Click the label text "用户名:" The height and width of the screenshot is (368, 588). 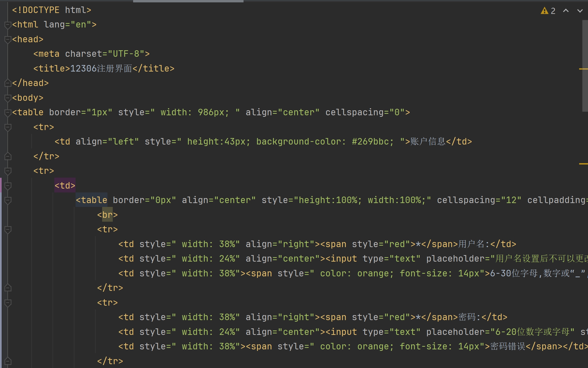[x=474, y=244]
